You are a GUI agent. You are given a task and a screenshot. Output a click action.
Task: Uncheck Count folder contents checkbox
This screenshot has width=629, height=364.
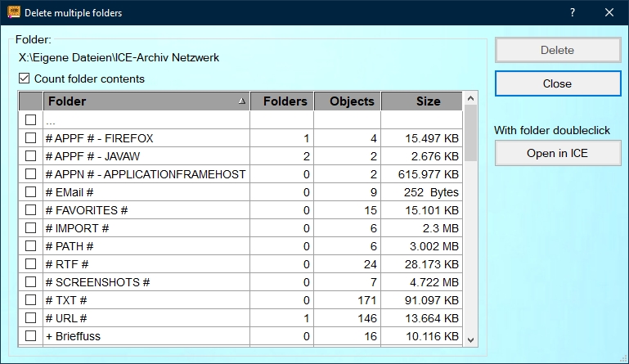coord(24,79)
